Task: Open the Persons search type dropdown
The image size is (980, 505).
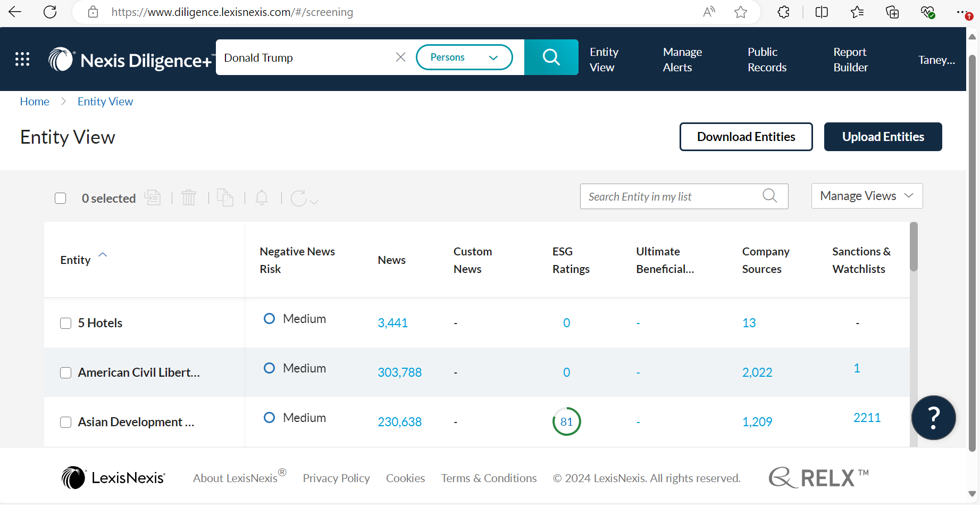Action: [464, 57]
